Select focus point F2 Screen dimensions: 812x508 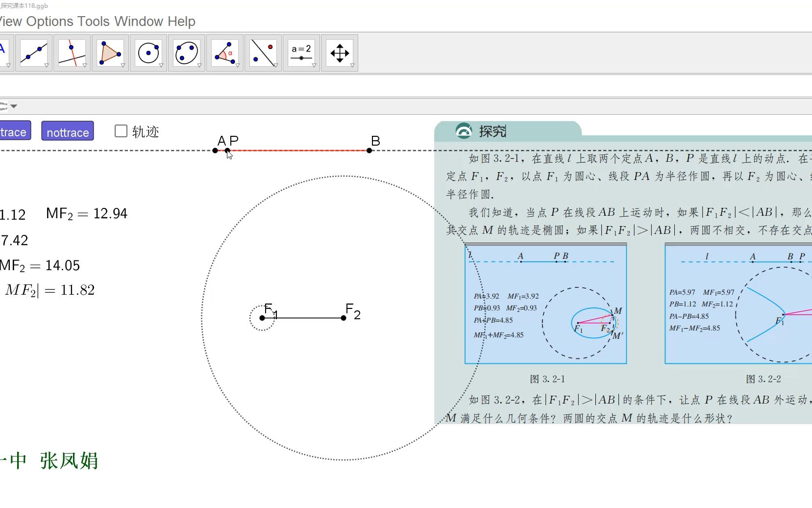click(344, 318)
